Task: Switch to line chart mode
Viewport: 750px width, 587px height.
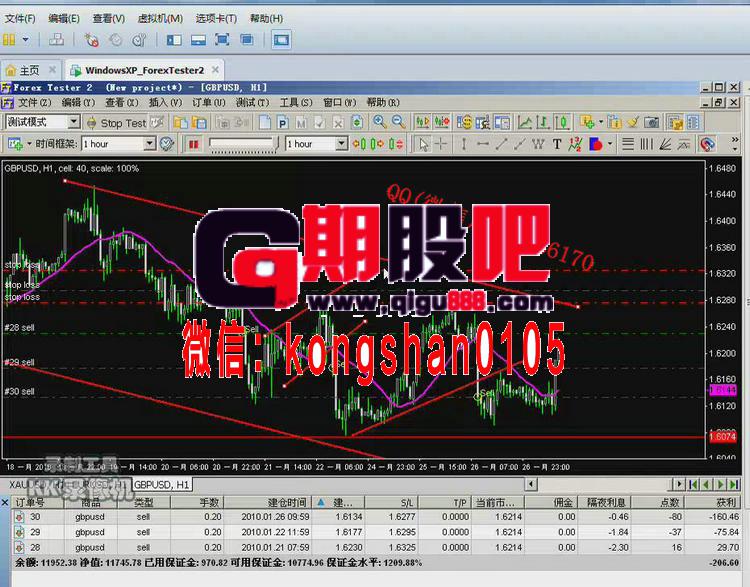Action: (525, 122)
